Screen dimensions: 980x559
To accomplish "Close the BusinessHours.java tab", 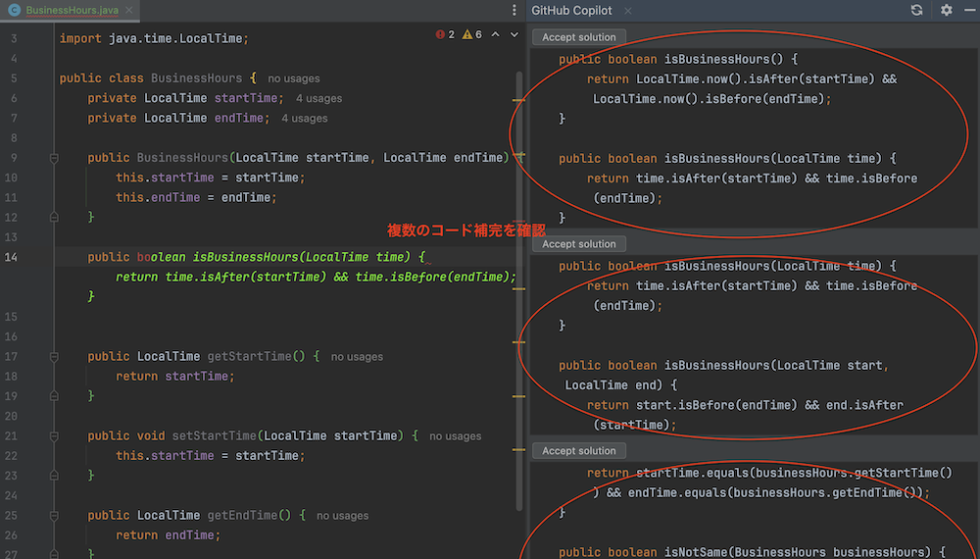I will tap(128, 10).
